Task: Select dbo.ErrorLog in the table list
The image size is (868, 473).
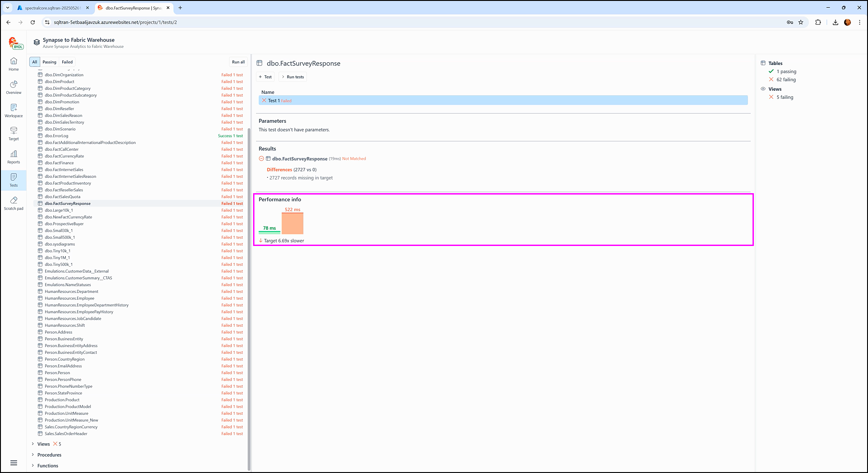Action: [56, 136]
